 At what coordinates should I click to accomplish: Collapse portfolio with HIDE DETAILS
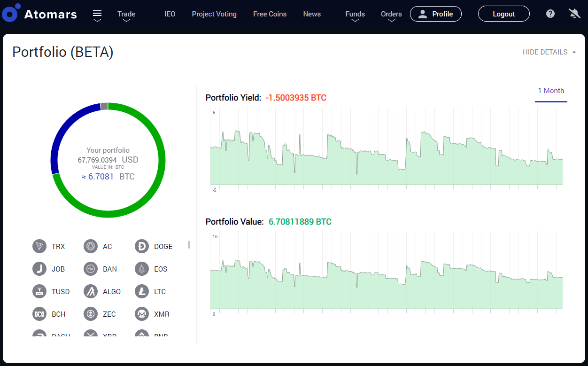549,52
